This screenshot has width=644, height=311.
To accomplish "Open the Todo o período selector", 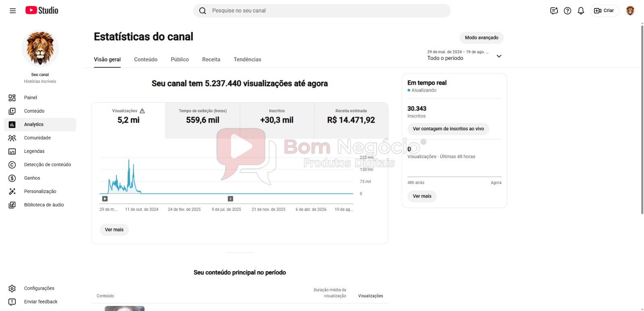I will tap(464, 56).
